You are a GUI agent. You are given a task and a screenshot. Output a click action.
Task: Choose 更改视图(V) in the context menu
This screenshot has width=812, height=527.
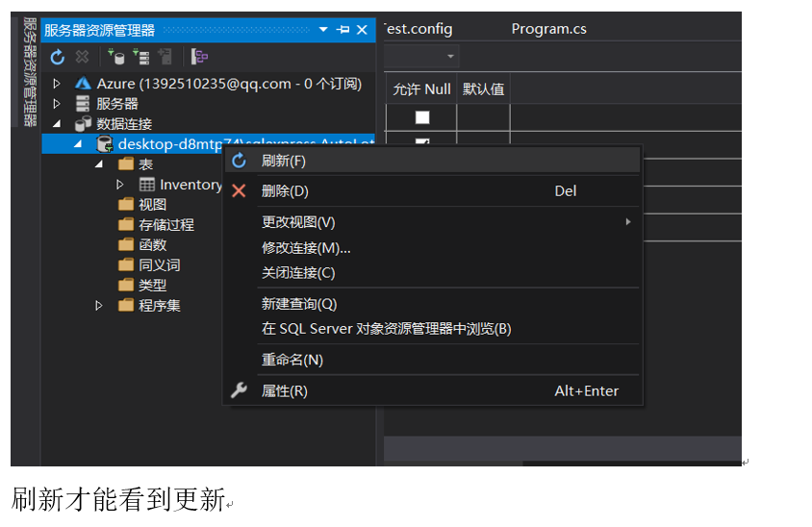[433, 221]
